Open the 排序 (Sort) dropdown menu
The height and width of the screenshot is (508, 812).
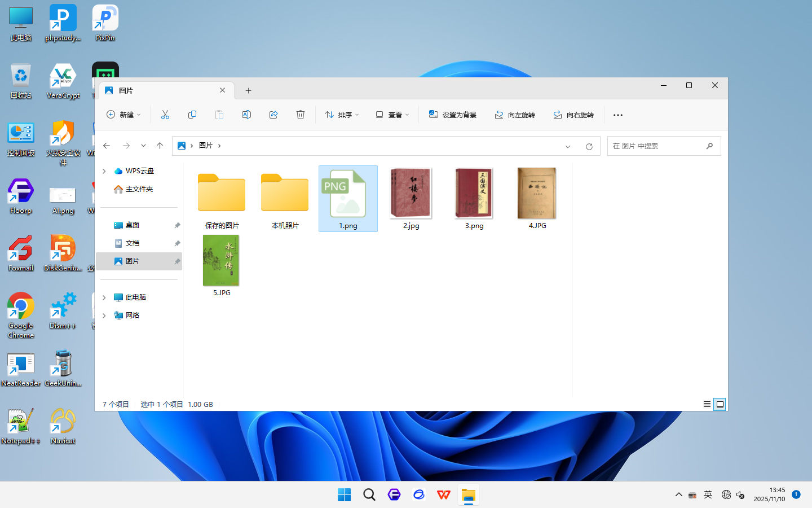[x=342, y=115]
